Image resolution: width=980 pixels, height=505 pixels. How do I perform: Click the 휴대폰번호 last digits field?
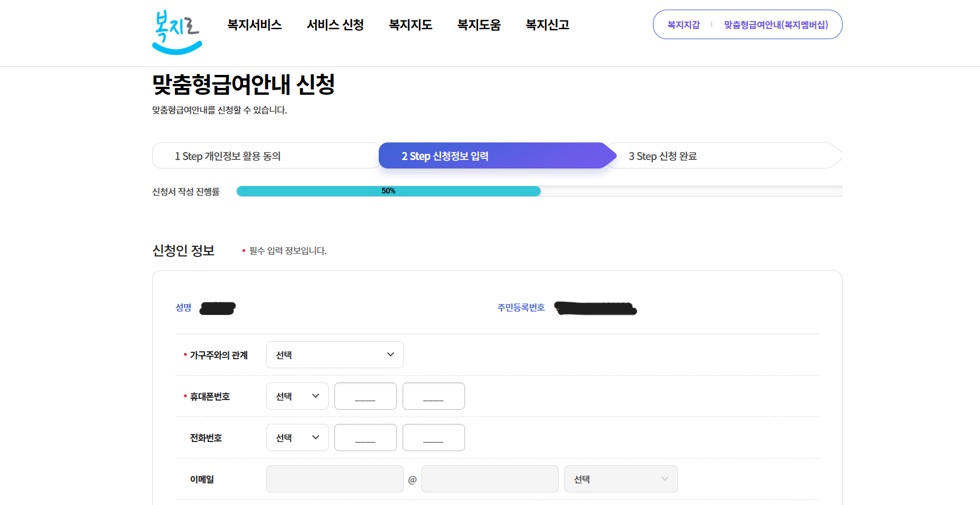[x=434, y=396]
